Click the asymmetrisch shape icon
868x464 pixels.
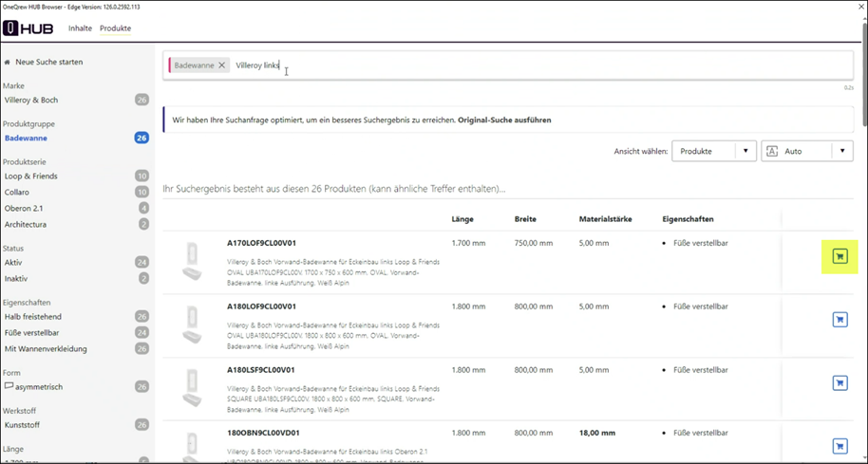click(x=9, y=386)
